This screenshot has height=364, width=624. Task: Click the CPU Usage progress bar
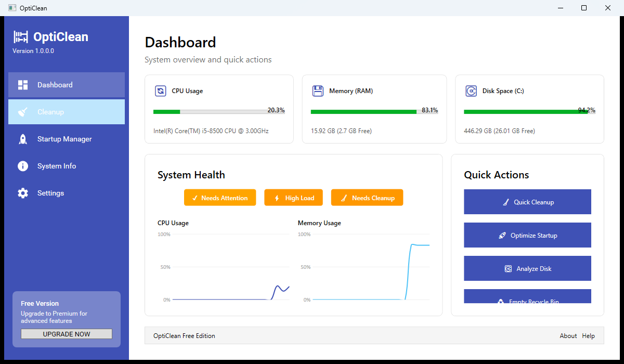(219, 112)
